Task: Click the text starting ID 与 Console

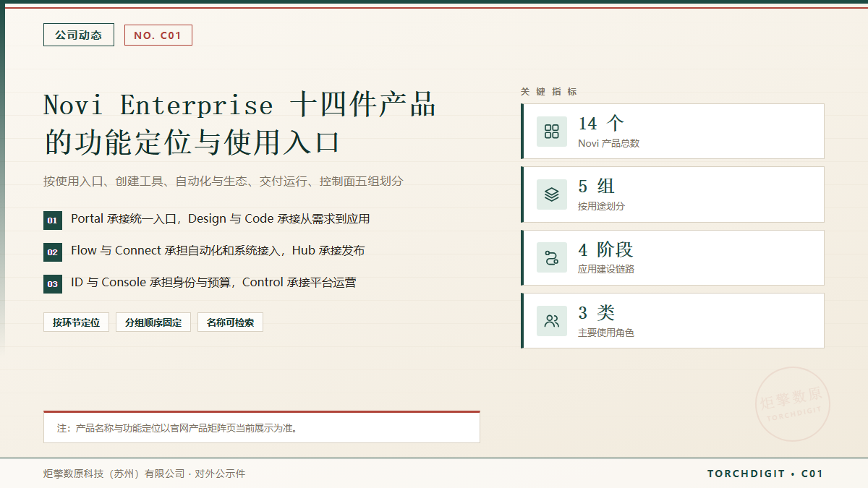Action: click(x=213, y=283)
